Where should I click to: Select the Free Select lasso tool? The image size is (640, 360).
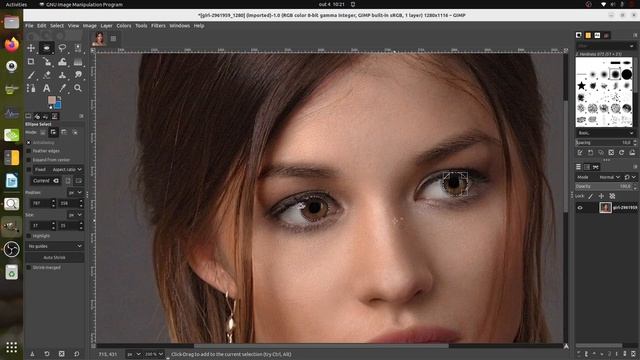(62, 48)
